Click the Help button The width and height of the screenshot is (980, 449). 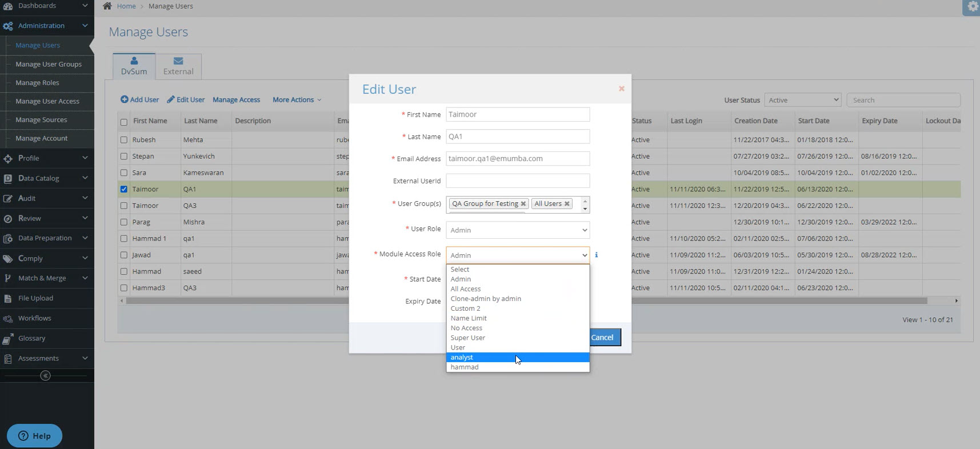click(x=34, y=436)
